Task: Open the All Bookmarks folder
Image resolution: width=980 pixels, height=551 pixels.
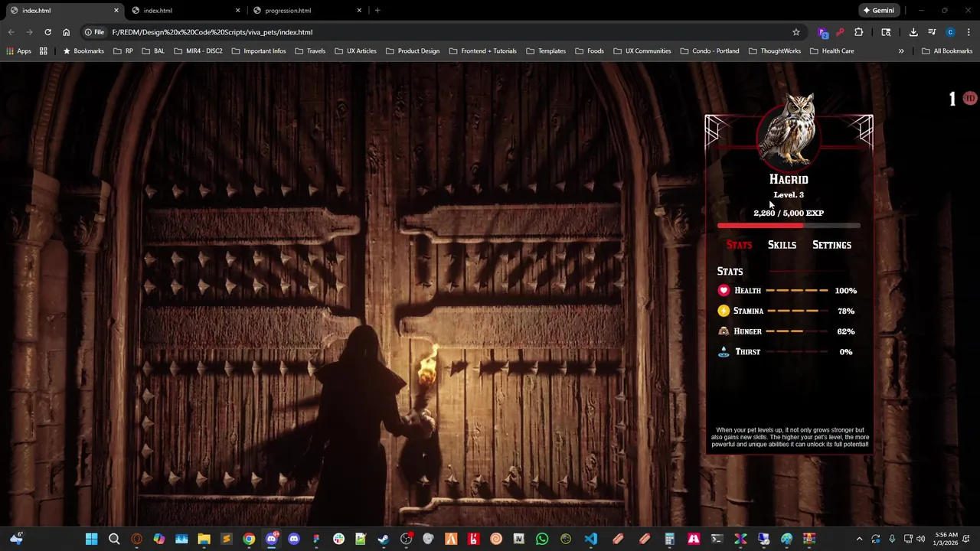Action: coord(946,51)
